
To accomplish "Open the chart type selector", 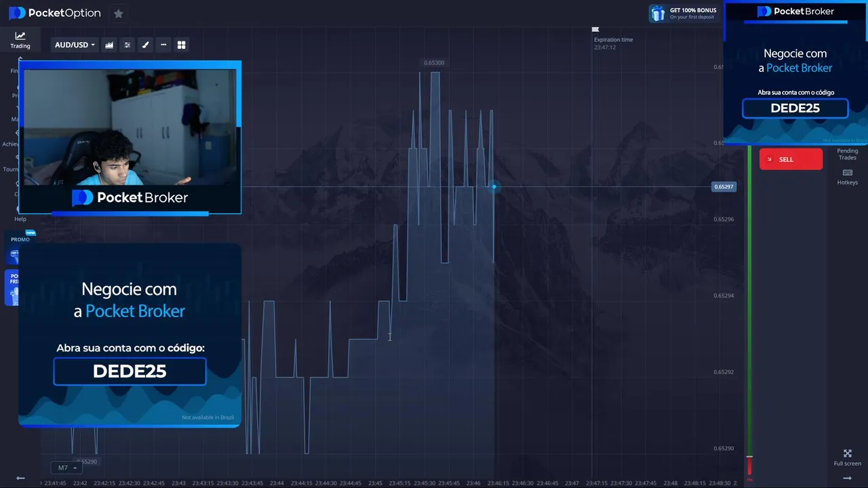I will 109,45.
